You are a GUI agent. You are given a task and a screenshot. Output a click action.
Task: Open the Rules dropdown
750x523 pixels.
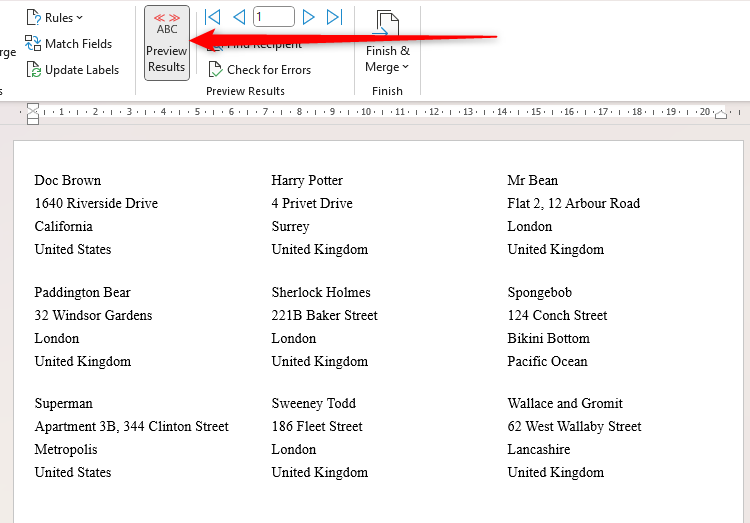pos(55,18)
